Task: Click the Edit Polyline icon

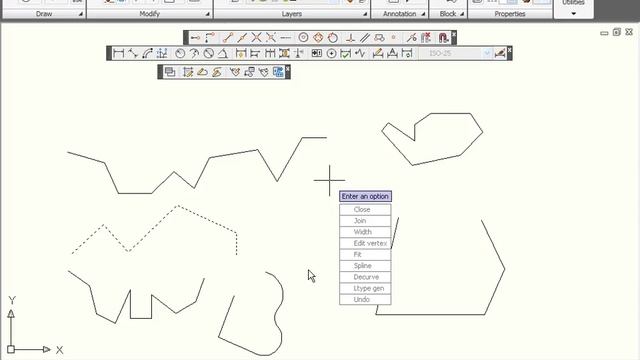Action: tap(202, 72)
